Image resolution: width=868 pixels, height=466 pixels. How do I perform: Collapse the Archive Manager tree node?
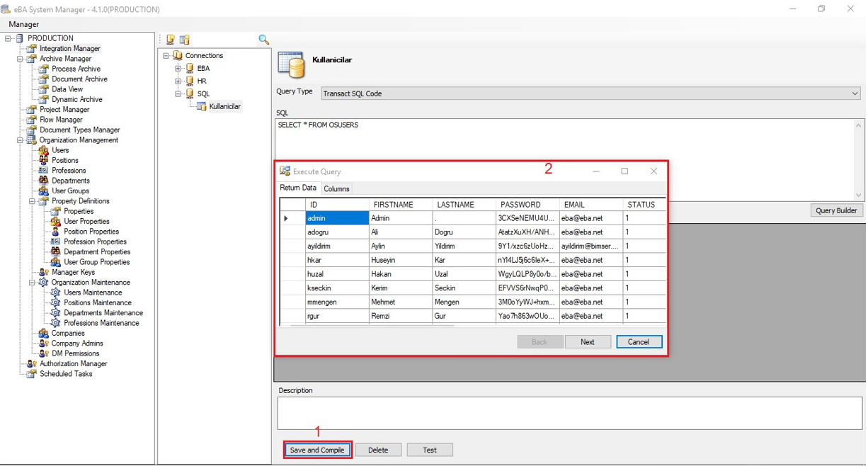[21, 59]
